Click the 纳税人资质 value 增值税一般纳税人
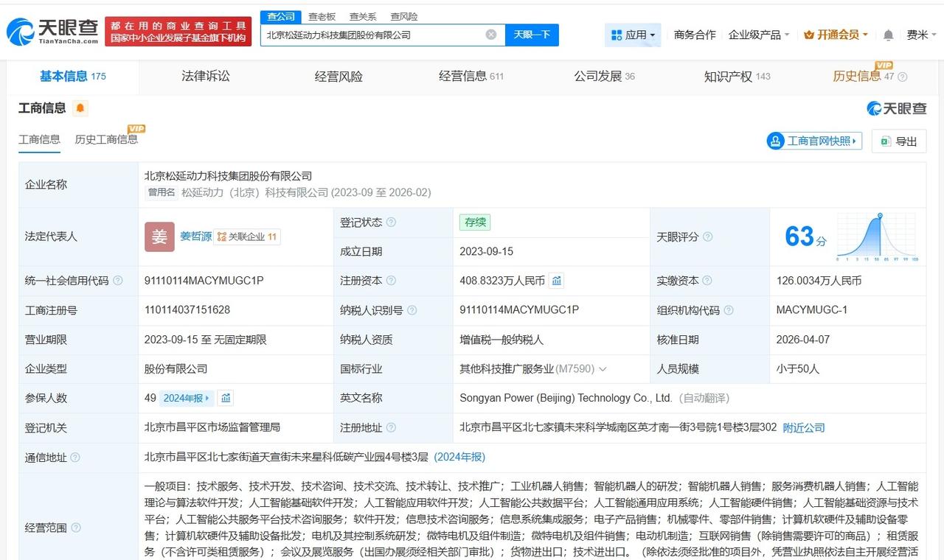The width and height of the screenshot is (944, 560). [502, 340]
